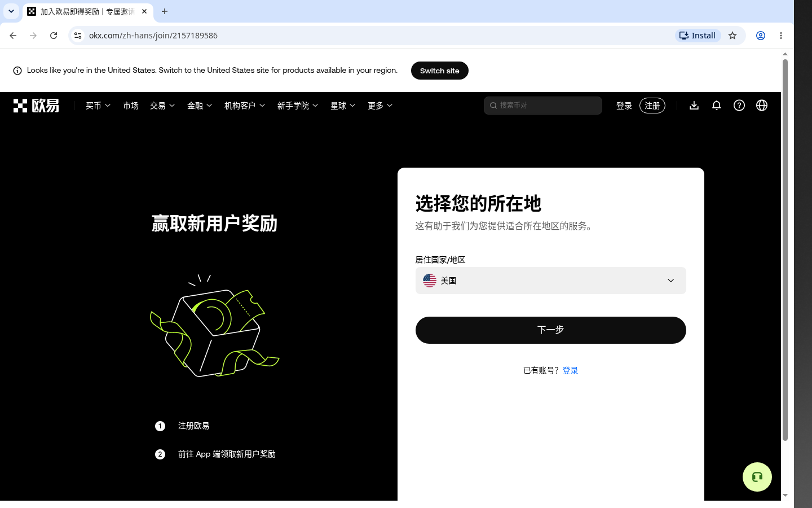812x508 pixels.
Task: Click the scrollbar up arrow
Action: pyautogui.click(x=785, y=54)
